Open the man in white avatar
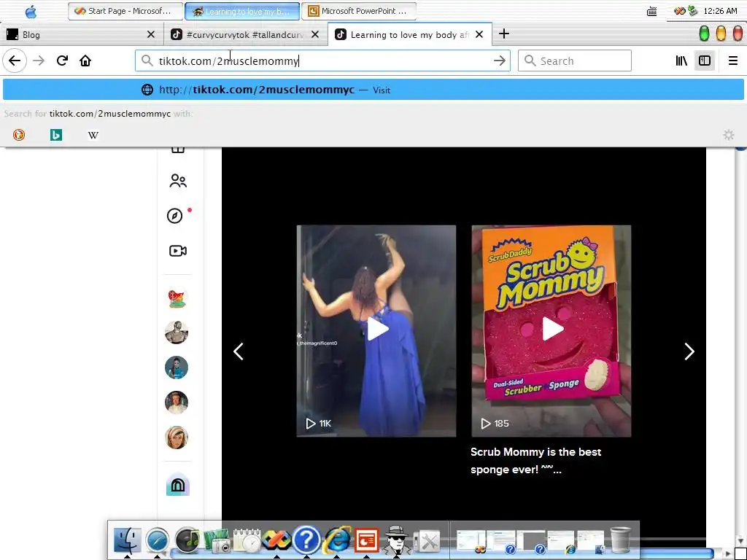The height and width of the screenshot is (560, 747). coord(177,402)
